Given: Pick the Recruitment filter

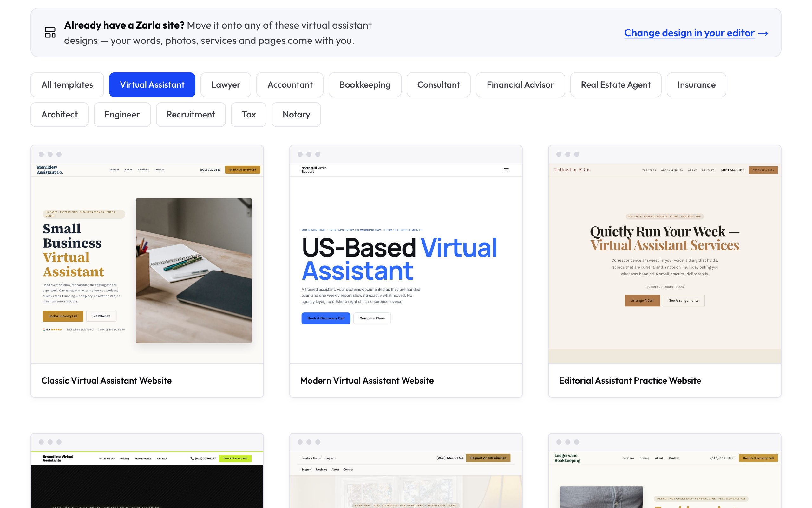Looking at the screenshot, I should click(191, 115).
